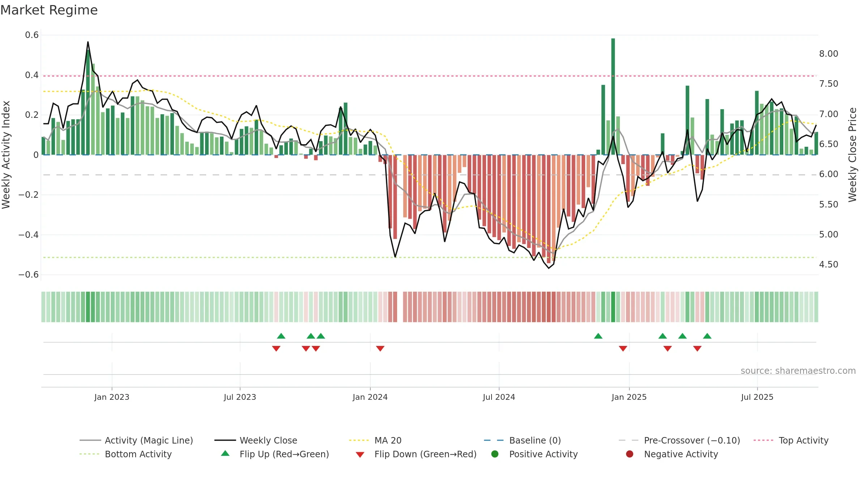Click the 4.50 price axis tick
The image size is (868, 488).
click(829, 265)
